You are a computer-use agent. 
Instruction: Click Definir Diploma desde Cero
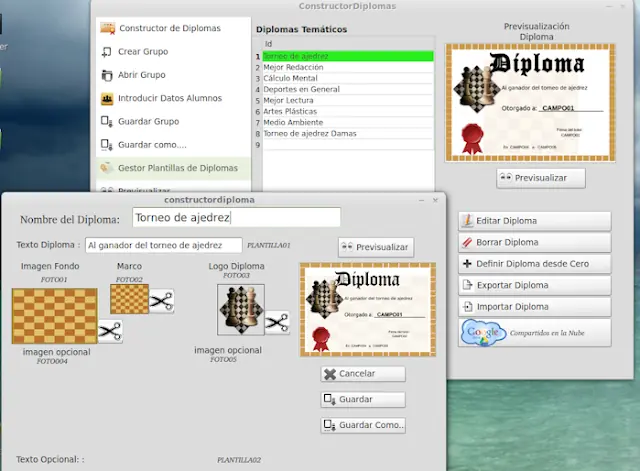[535, 264]
